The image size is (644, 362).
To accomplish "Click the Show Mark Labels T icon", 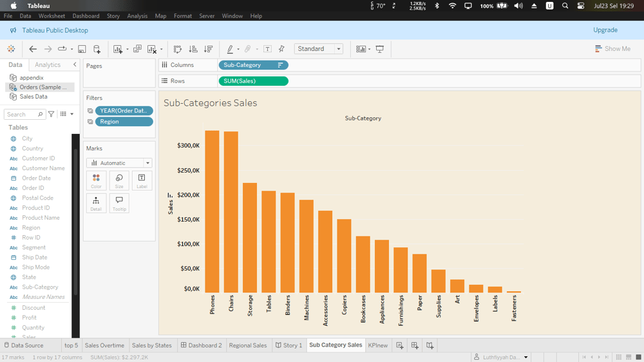I will [267, 49].
